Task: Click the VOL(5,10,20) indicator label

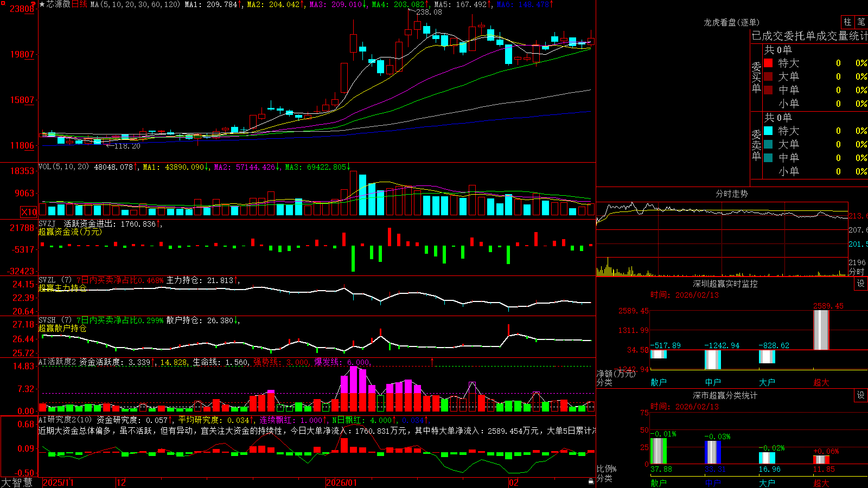Action: (x=63, y=167)
